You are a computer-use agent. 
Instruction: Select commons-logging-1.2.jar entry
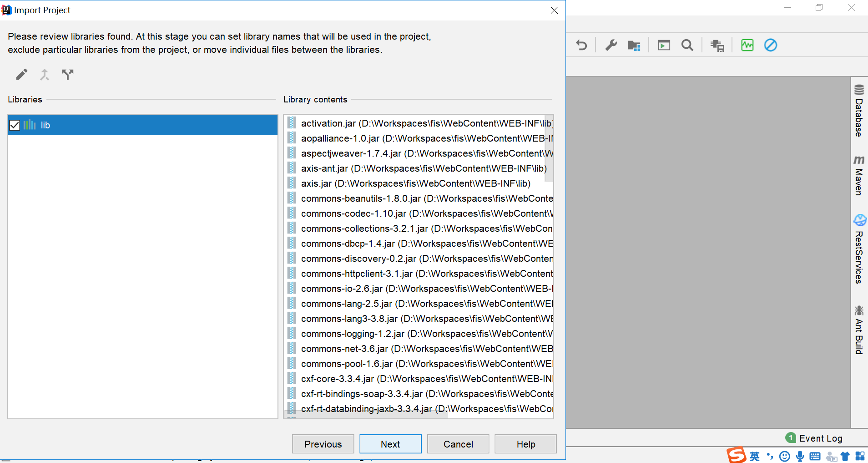420,334
